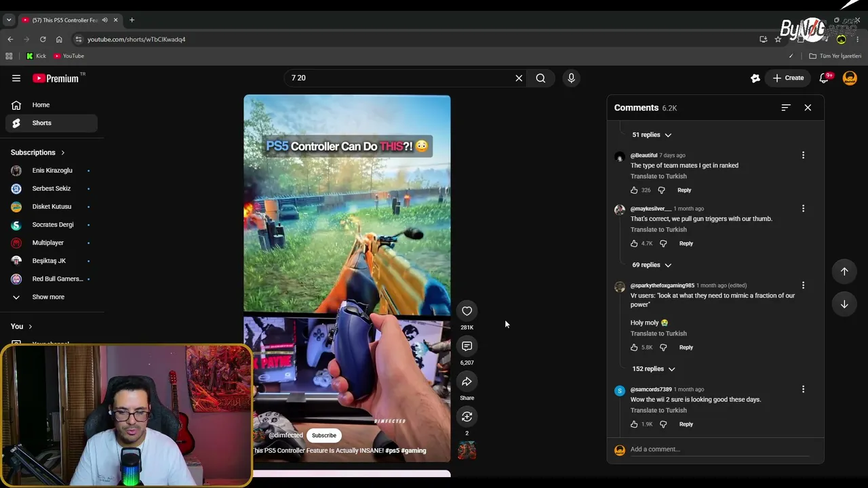Screen dimensions: 868x488
Task: Expand the 51 replies thread
Action: coord(652,135)
